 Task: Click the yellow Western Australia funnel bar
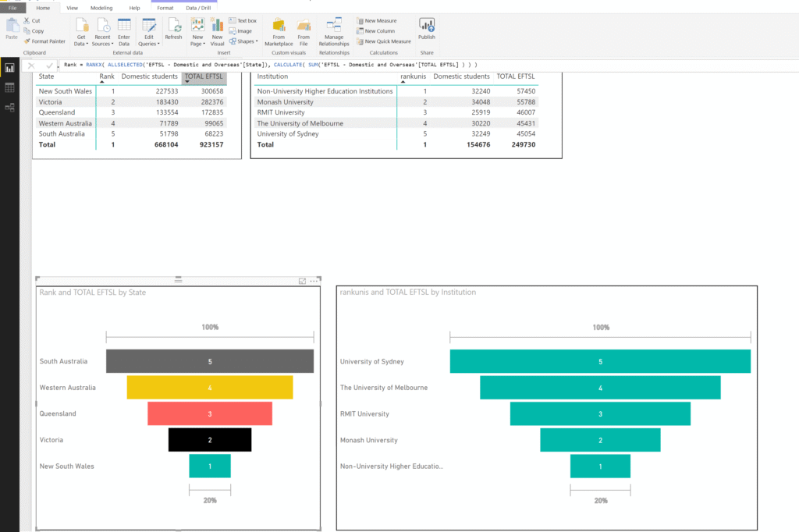(210, 388)
